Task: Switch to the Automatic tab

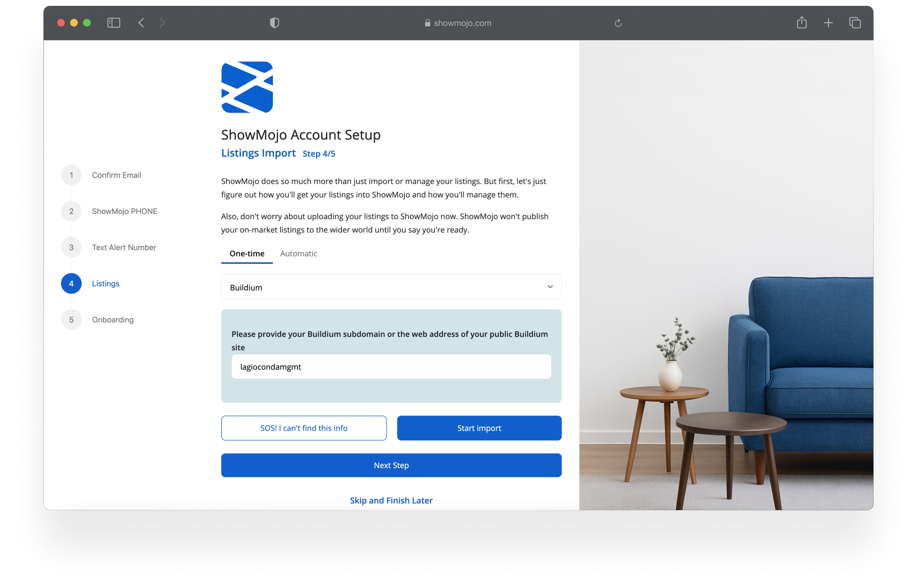Action: [298, 253]
